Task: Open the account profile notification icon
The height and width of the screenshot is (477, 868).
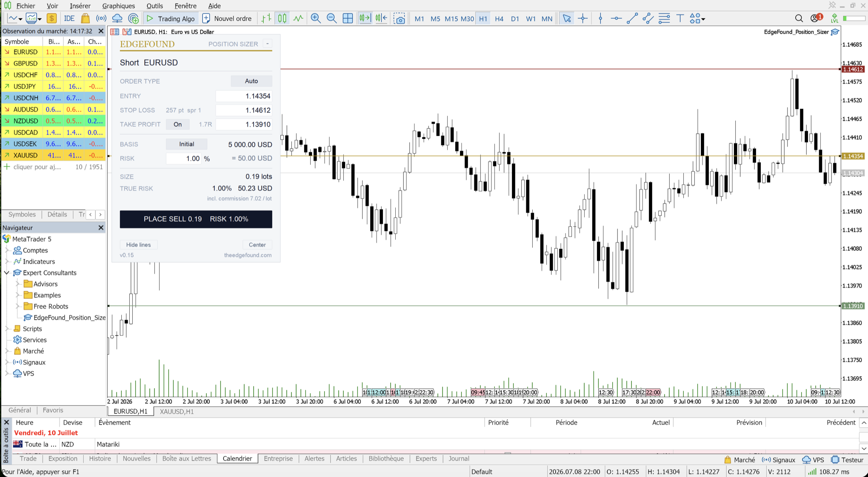Action: pos(816,18)
